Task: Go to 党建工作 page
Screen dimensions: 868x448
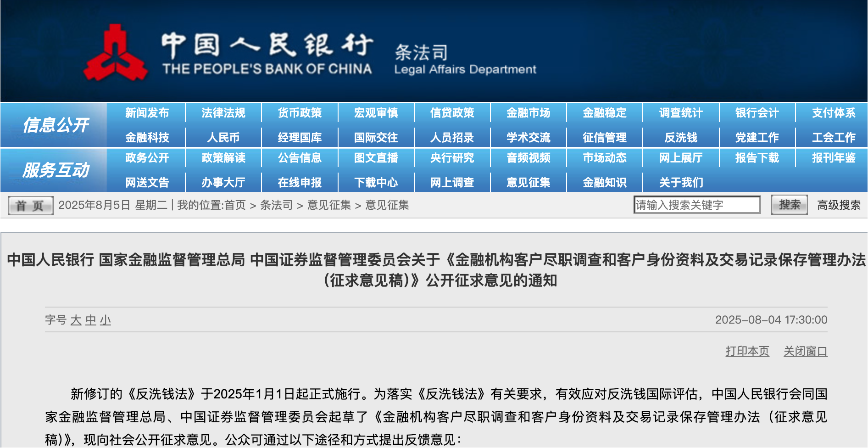Action: coord(757,137)
